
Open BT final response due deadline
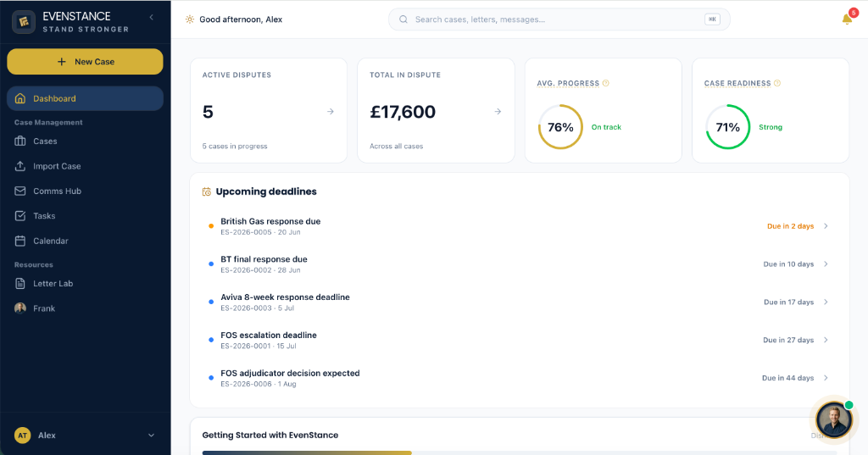tap(520, 264)
